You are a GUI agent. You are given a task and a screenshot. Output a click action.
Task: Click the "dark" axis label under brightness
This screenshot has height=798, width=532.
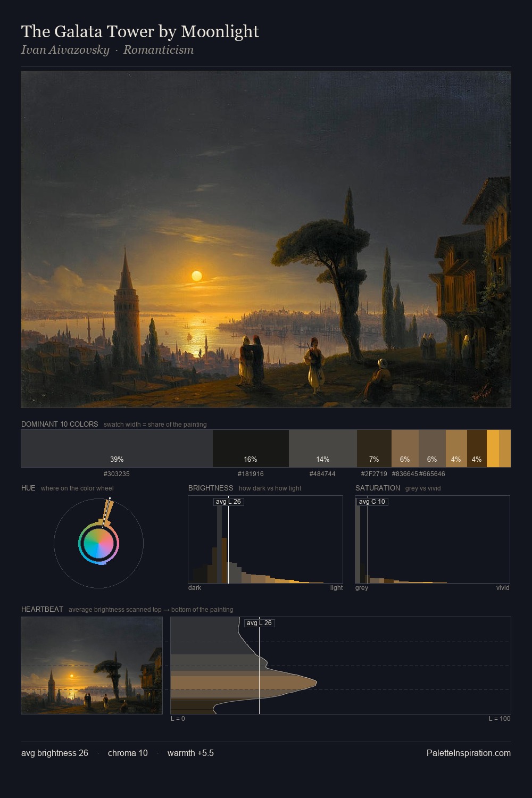click(x=195, y=588)
